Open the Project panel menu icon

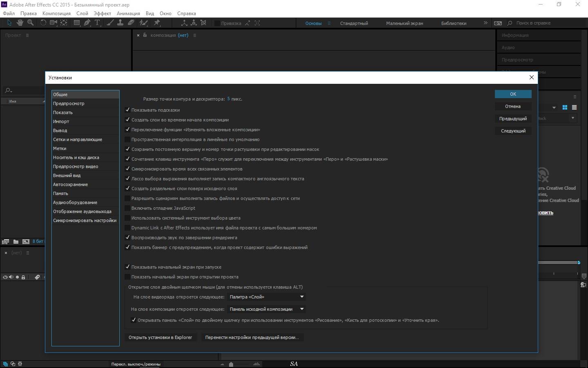(27, 35)
